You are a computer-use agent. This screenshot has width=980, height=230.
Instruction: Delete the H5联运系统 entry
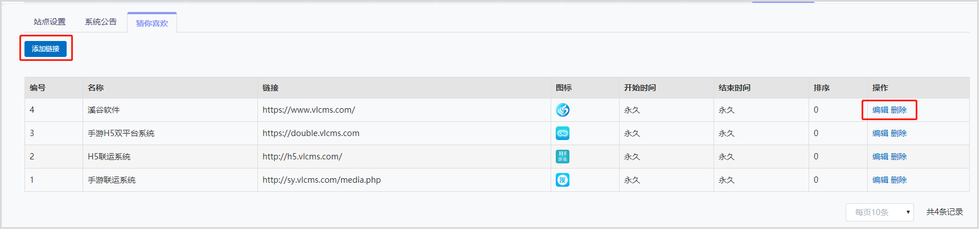[x=899, y=157]
